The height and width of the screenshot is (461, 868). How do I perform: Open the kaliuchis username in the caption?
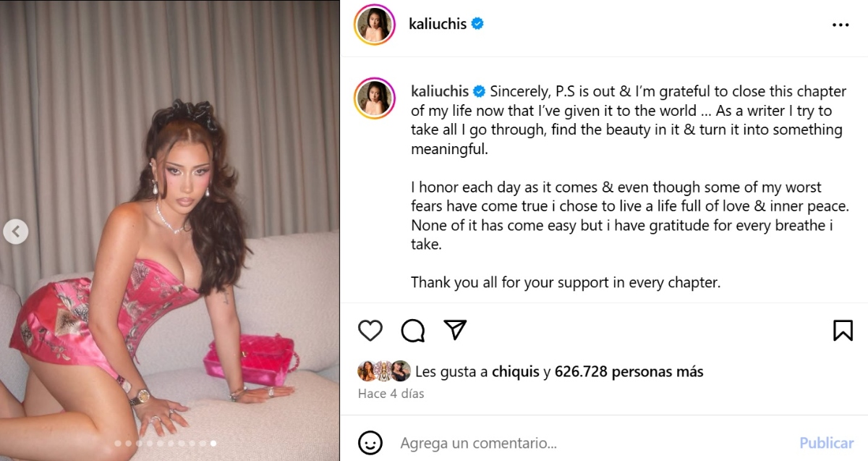[441, 92]
